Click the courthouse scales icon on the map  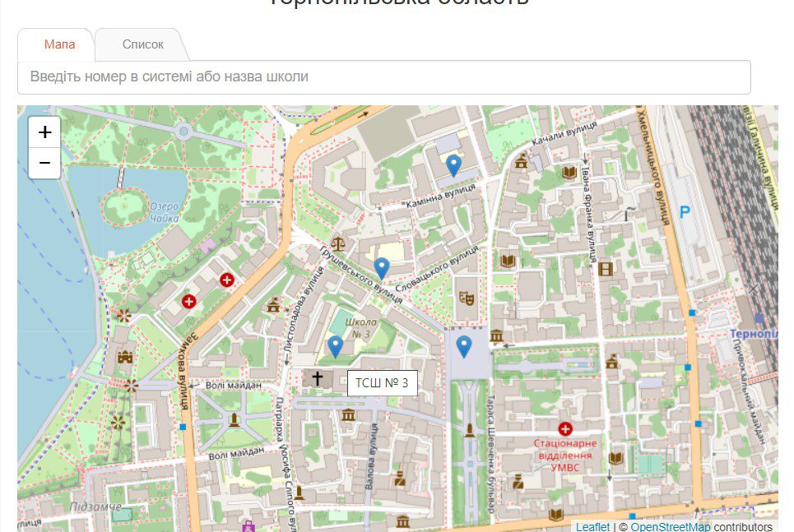[x=337, y=244]
